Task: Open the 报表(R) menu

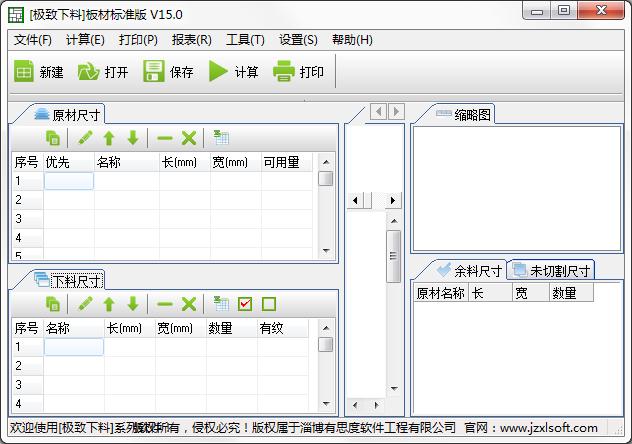Action: pos(191,40)
